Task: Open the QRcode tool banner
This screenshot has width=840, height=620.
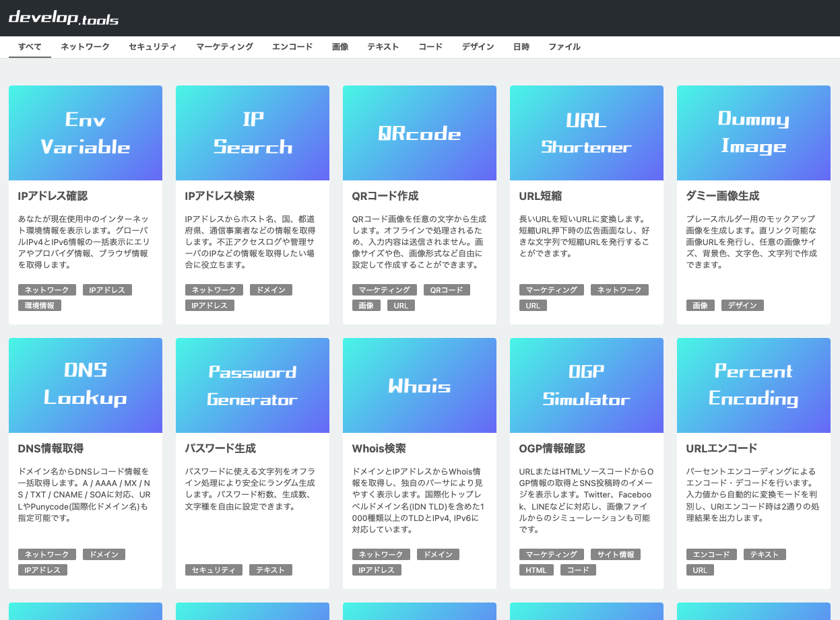Action: [419, 133]
